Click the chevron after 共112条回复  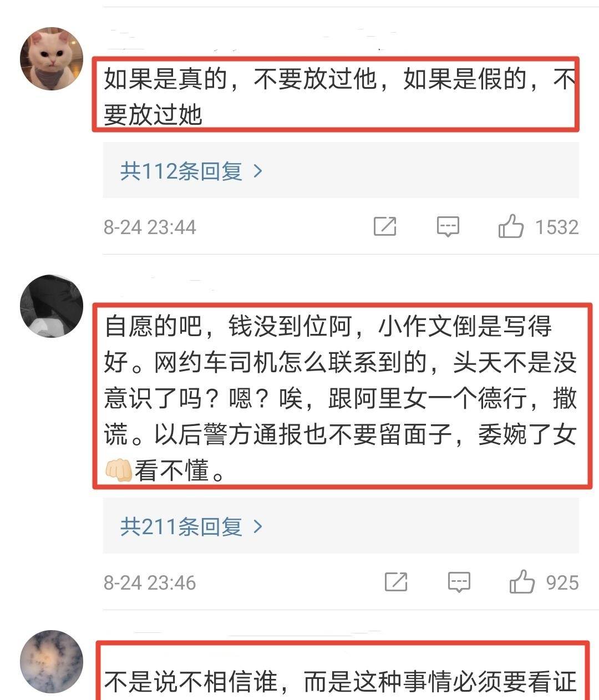(x=257, y=170)
